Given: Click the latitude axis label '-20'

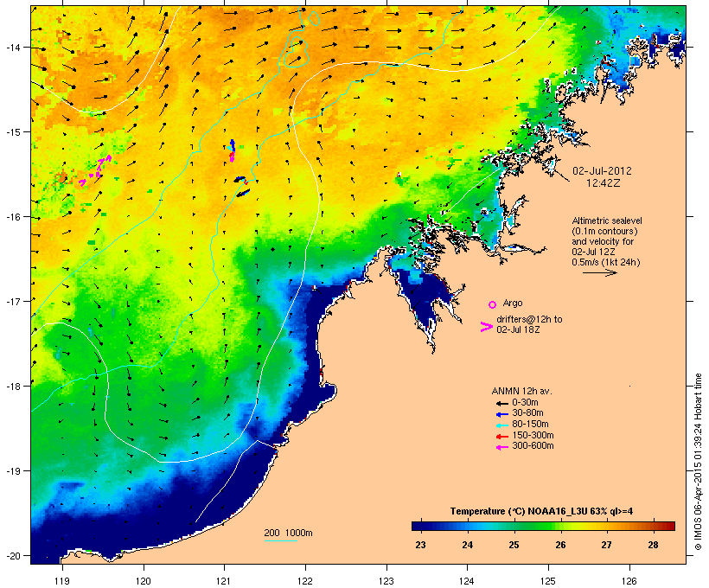Looking at the screenshot, I should (13, 555).
